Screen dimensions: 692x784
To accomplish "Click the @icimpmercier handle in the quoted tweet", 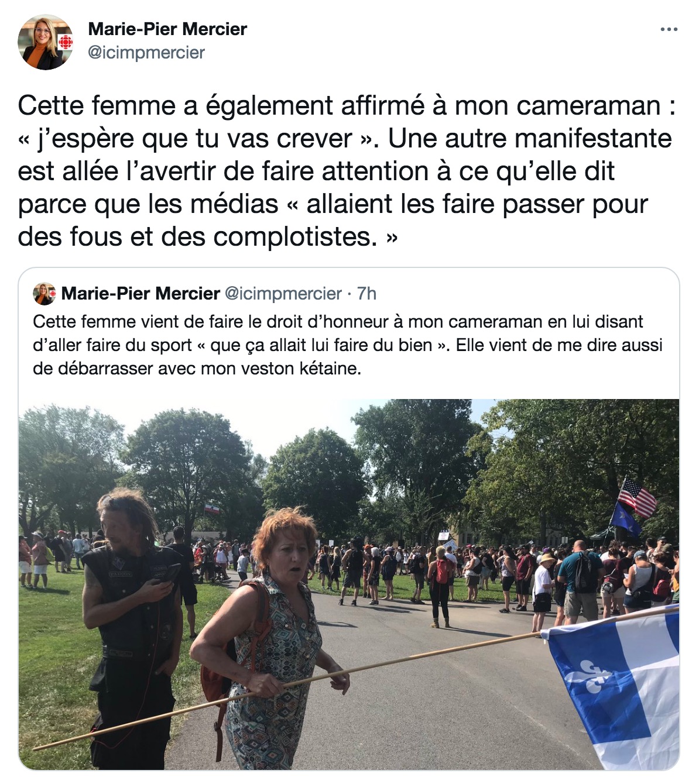I will pyautogui.click(x=283, y=293).
